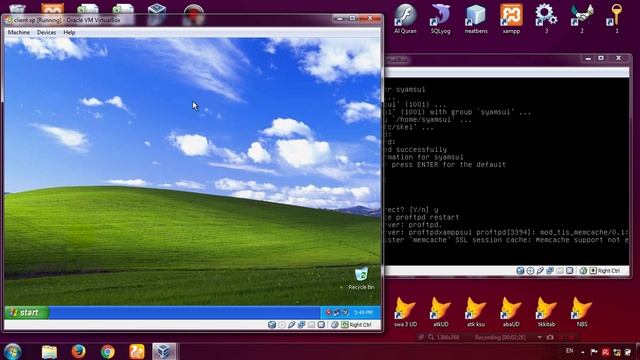
Task: Open the Machine menu in client xp window
Action: coord(19,32)
